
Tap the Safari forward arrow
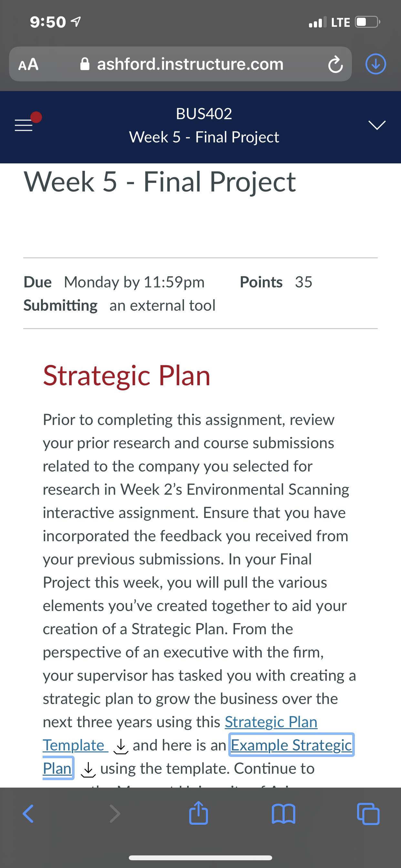[x=115, y=814]
